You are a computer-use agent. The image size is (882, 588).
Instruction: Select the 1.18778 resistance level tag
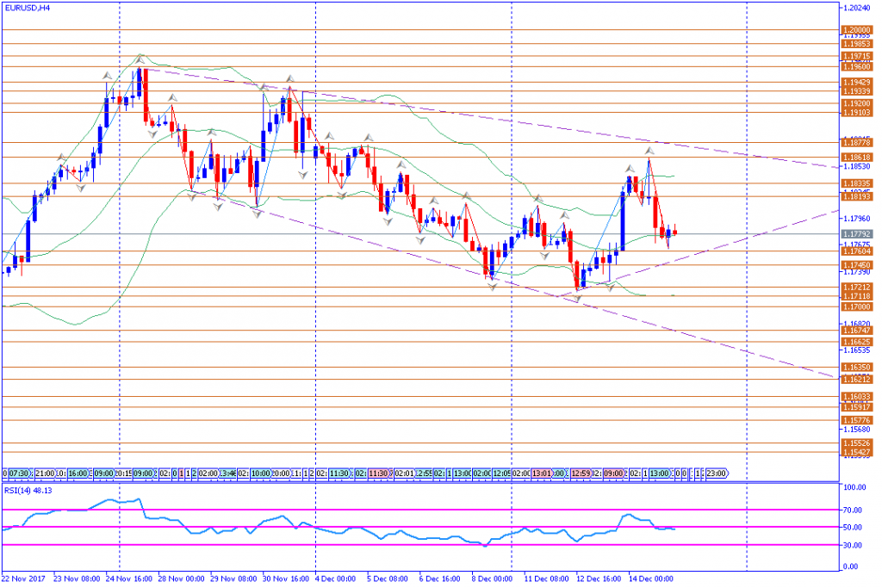[858, 143]
